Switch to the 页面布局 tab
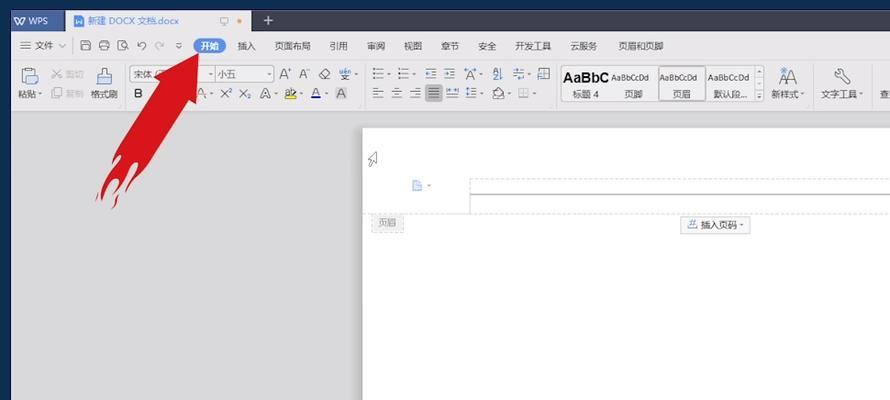 pyautogui.click(x=292, y=47)
